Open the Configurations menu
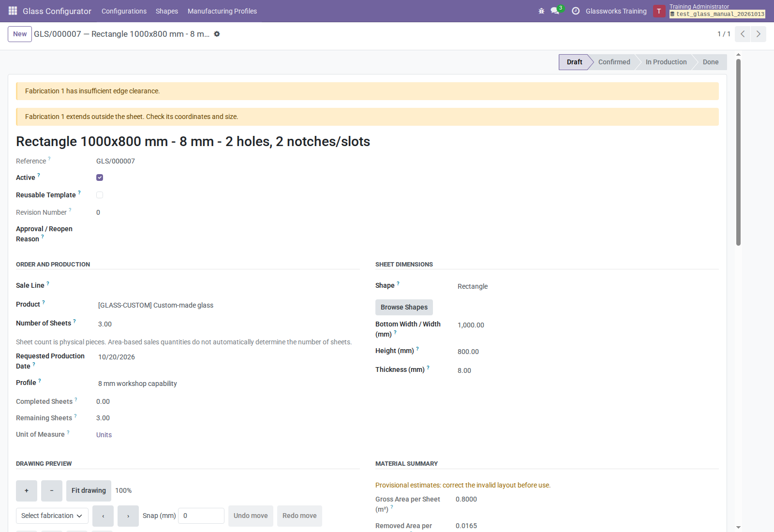774x532 pixels. coord(124,11)
